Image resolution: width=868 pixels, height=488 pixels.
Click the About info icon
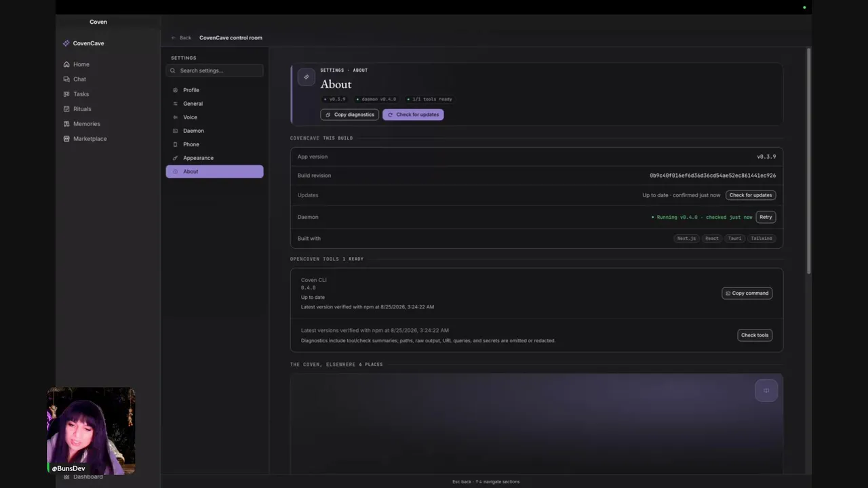tap(176, 171)
